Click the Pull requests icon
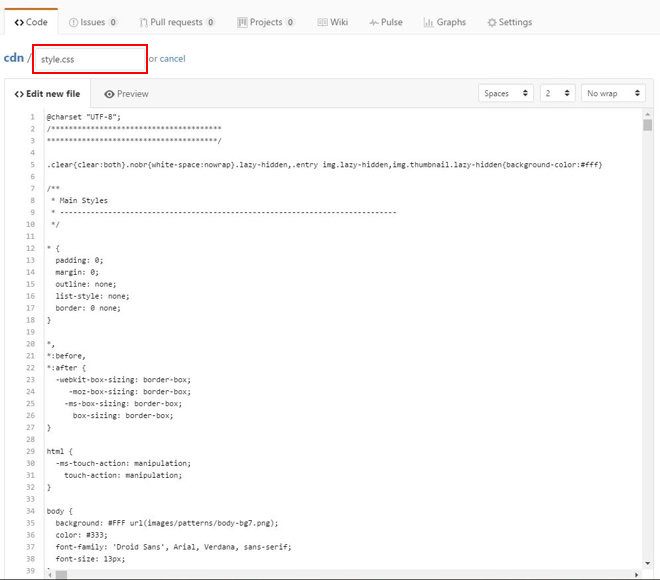 pyautogui.click(x=144, y=23)
